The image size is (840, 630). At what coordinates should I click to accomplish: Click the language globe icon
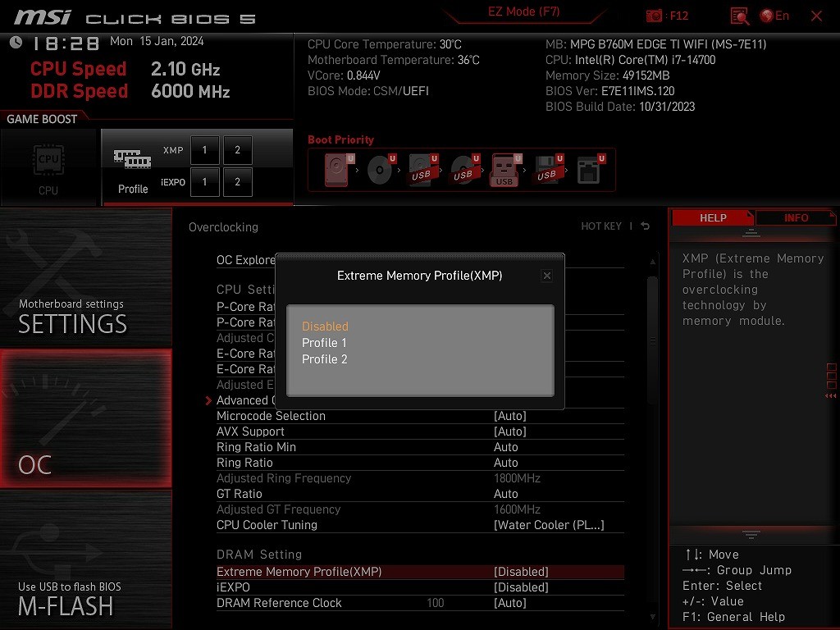767,16
